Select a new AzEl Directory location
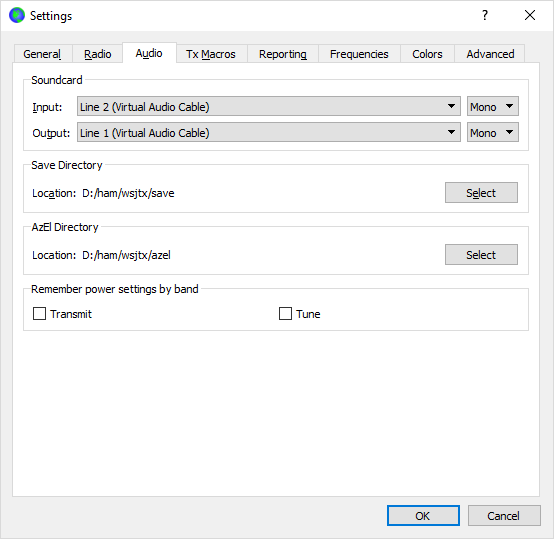Viewport: 554px width, 539px height. coord(481,254)
